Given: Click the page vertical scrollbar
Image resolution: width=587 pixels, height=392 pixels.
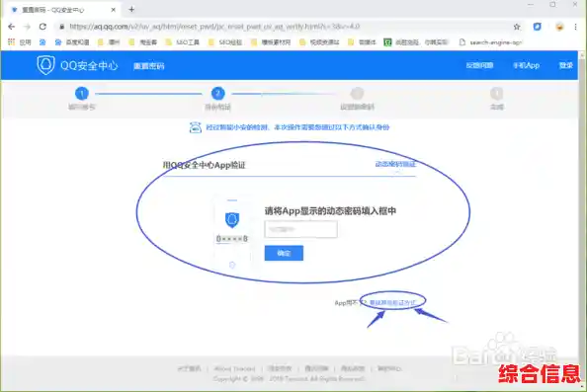Looking at the screenshot, I should click(x=582, y=221).
